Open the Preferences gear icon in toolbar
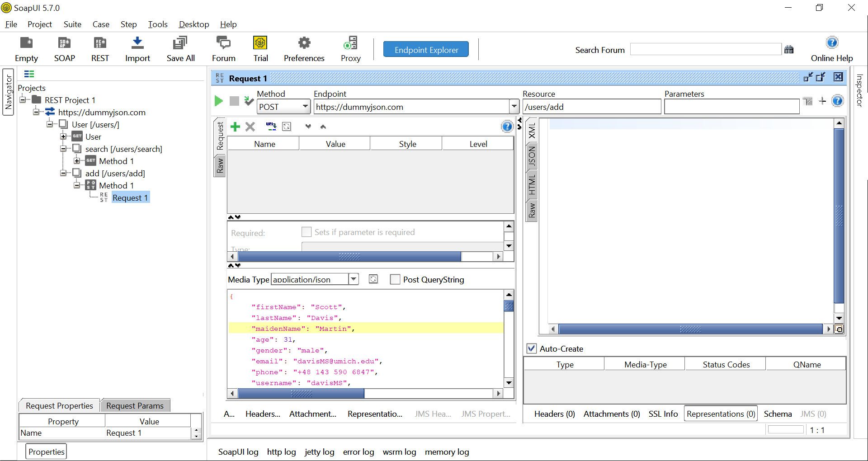This screenshot has width=868, height=461. [x=304, y=43]
